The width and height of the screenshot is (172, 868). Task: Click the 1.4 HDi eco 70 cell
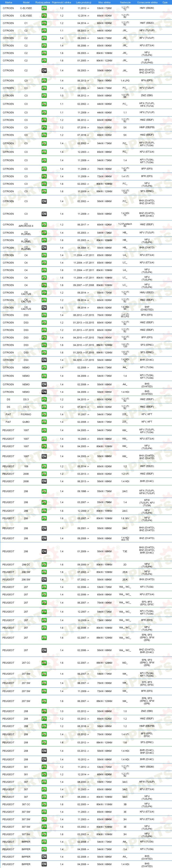click(x=125, y=538)
